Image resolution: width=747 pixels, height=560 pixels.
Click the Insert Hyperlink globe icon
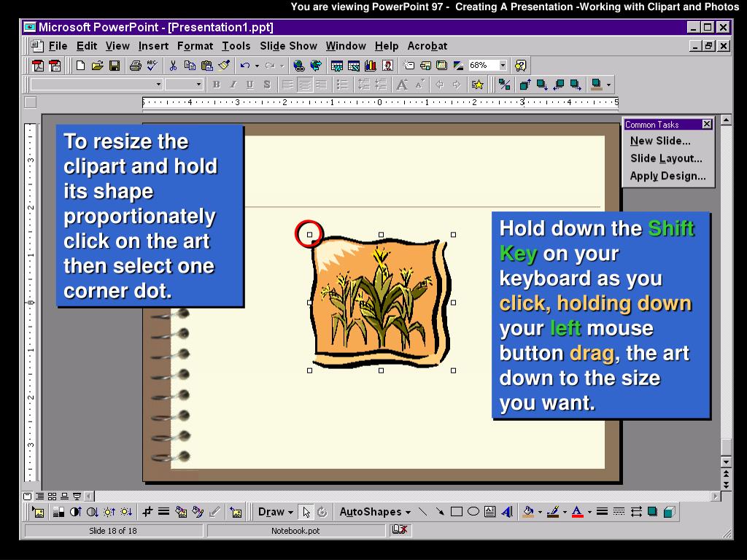298,66
